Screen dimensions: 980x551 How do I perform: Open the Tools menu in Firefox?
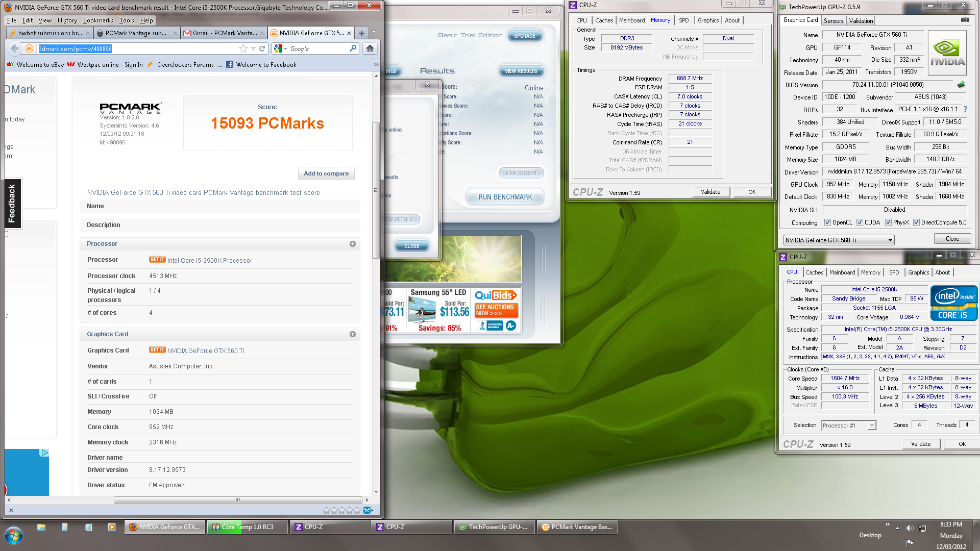coord(127,20)
